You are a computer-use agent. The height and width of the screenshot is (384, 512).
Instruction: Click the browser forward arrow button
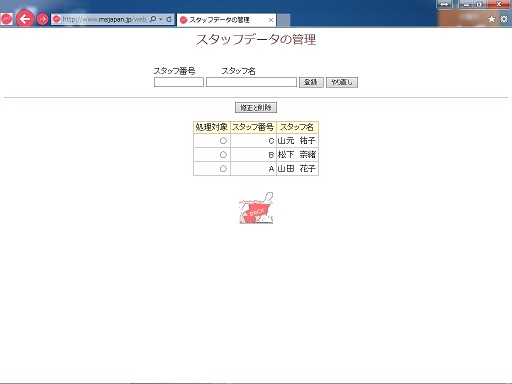click(42, 19)
